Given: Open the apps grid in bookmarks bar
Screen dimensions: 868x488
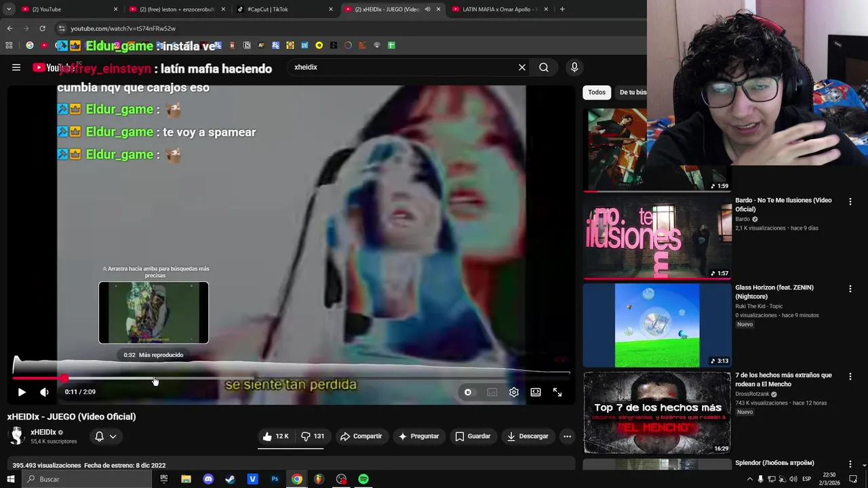Looking at the screenshot, I should 9,45.
